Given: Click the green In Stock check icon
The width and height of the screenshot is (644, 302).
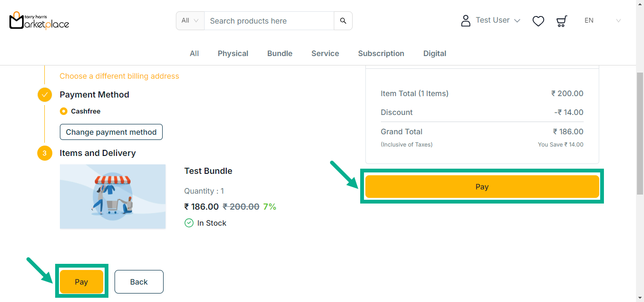Looking at the screenshot, I should [189, 223].
